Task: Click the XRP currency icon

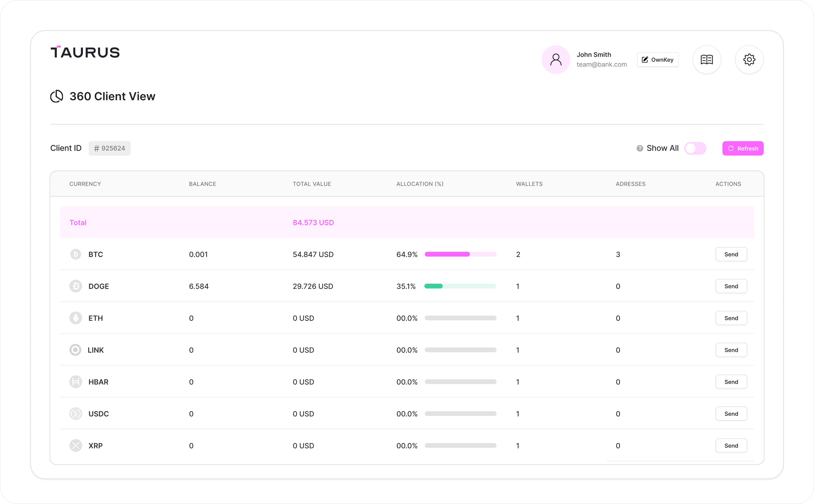Action: [76, 445]
